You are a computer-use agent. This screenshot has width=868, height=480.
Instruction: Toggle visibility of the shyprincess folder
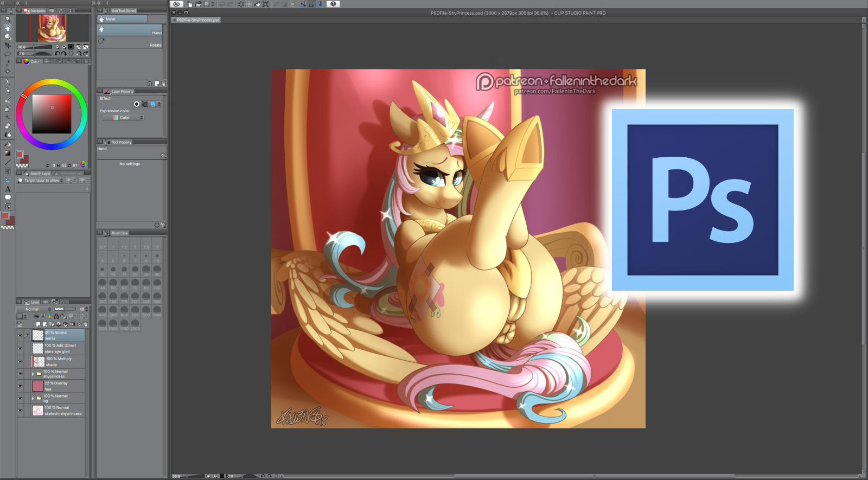coord(21,374)
